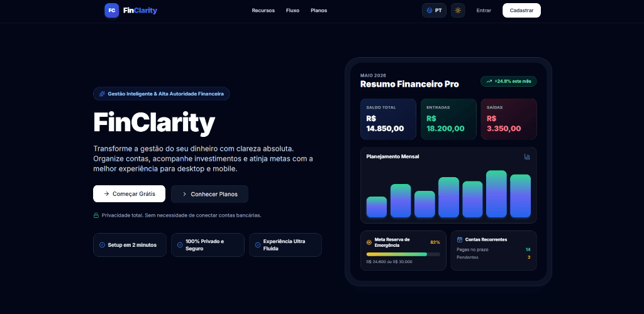This screenshot has width=644, height=314.
Task: Click the Gestão Inteligente badge
Action: coord(162,94)
